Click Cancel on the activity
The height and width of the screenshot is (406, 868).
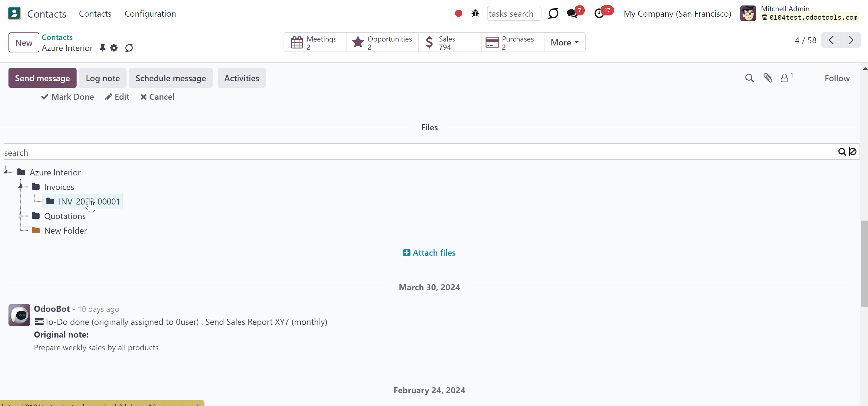click(x=157, y=97)
